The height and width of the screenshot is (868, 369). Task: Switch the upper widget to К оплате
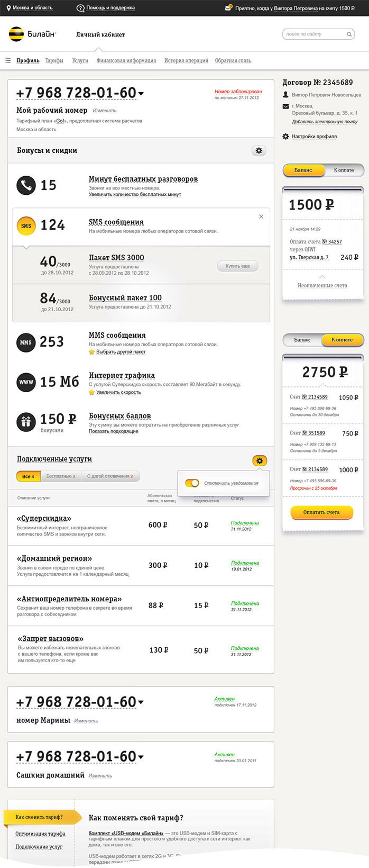tap(344, 170)
